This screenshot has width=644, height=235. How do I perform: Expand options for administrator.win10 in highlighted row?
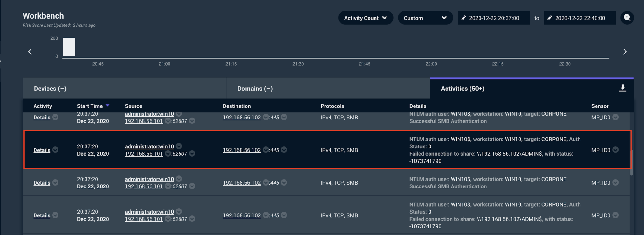[179, 146]
